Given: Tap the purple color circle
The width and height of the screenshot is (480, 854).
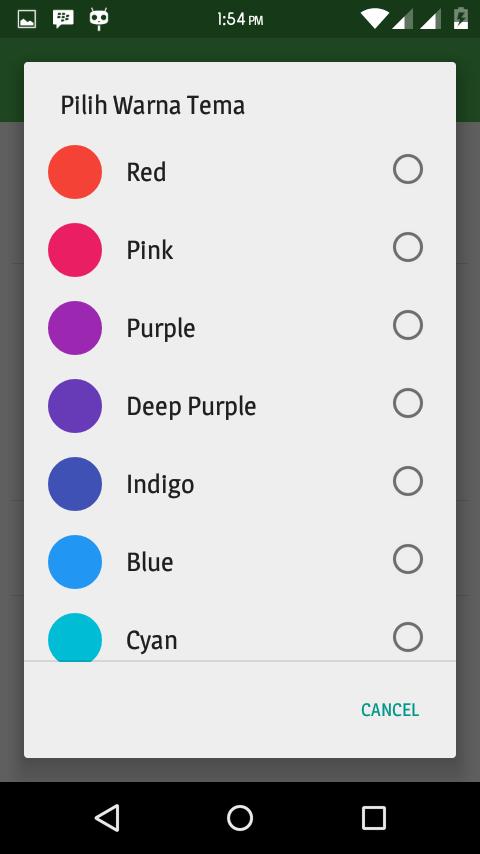Looking at the screenshot, I should pyautogui.click(x=75, y=328).
